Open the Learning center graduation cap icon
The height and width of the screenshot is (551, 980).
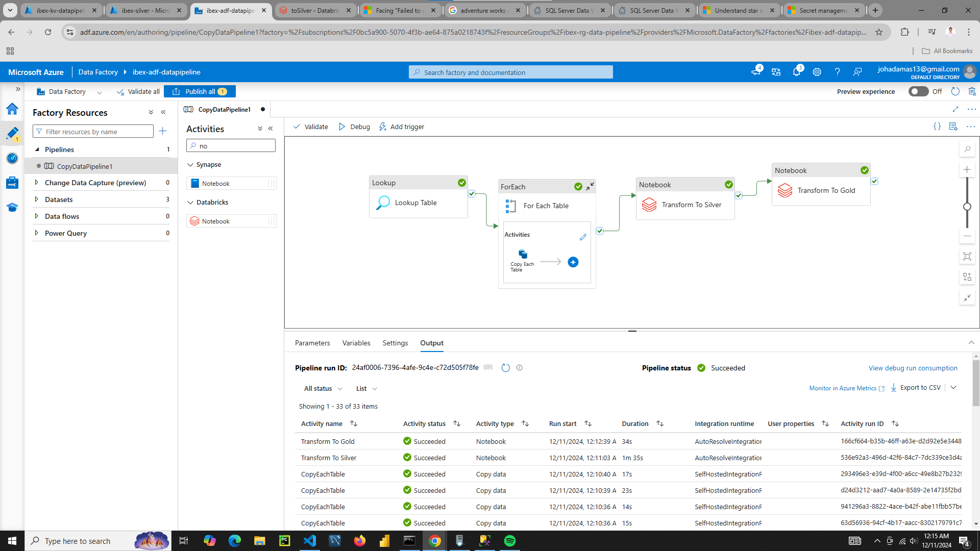click(x=12, y=207)
